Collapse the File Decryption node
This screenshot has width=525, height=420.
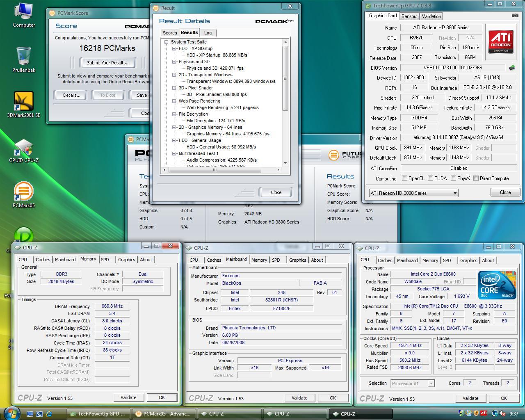[174, 114]
